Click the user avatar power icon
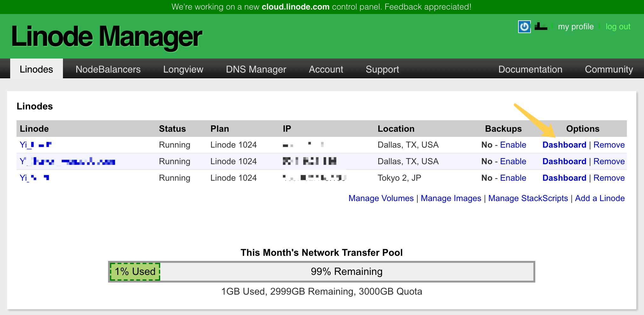The image size is (644, 315). pyautogui.click(x=524, y=27)
